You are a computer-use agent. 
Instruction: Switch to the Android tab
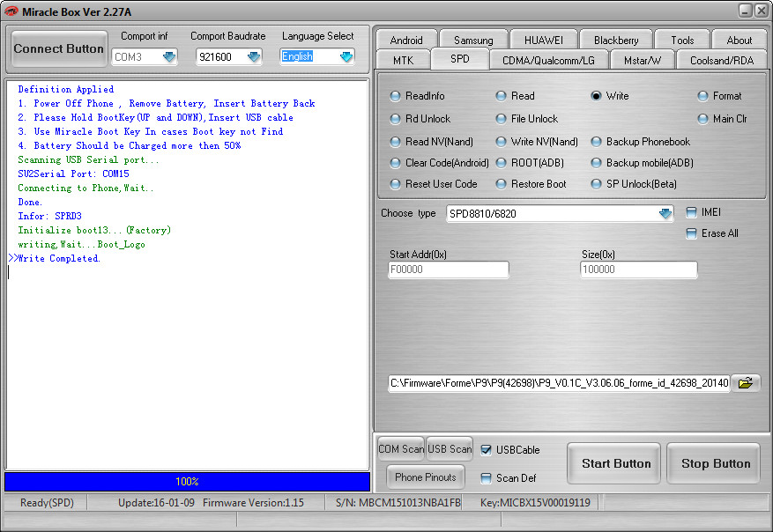[406, 40]
